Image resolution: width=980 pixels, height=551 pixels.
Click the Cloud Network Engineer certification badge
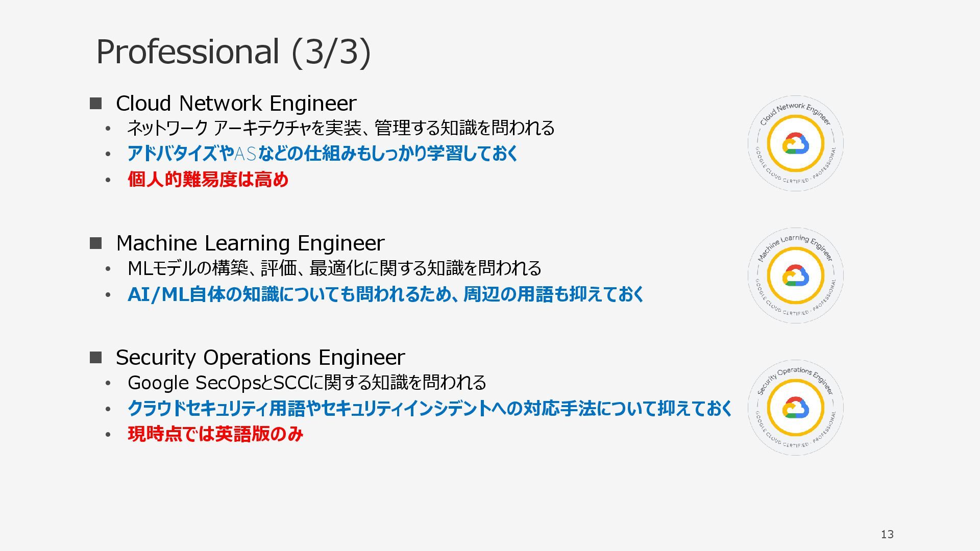pos(795,143)
